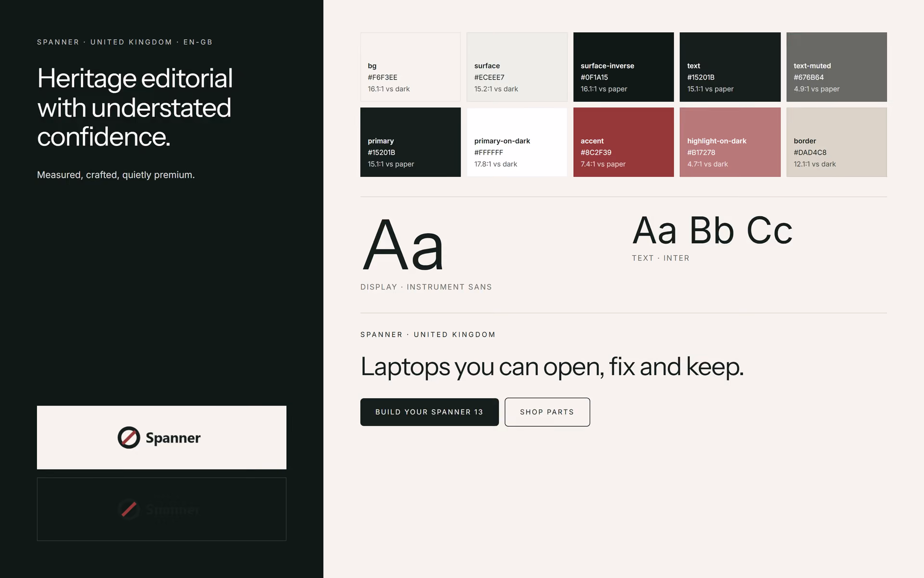Click the 'Aa Bb Cc' Inter text specimen

[712, 230]
